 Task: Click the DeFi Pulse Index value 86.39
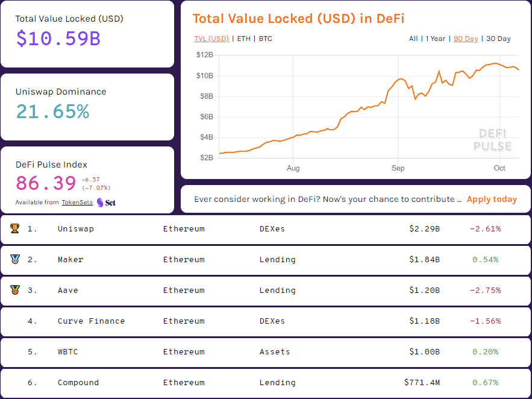coord(46,183)
